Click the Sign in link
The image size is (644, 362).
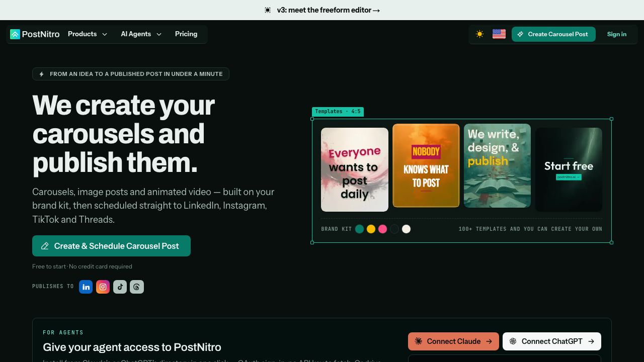pyautogui.click(x=617, y=34)
